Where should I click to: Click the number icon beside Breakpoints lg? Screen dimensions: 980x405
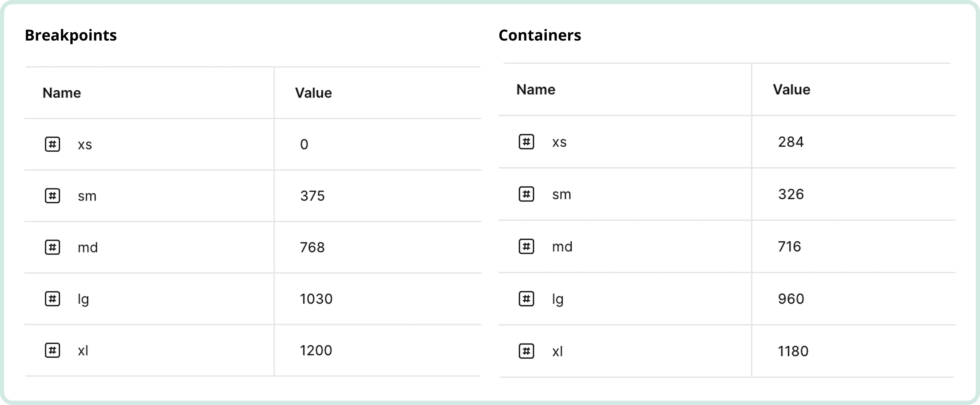53,299
